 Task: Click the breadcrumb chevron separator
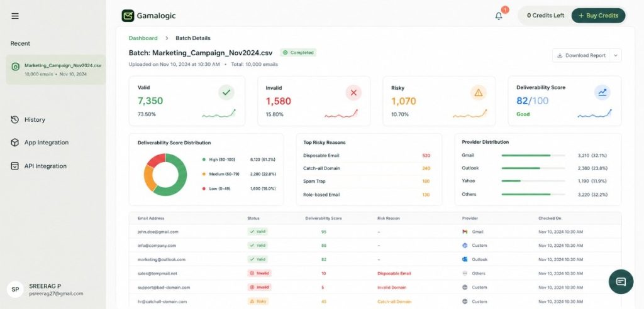coord(167,38)
